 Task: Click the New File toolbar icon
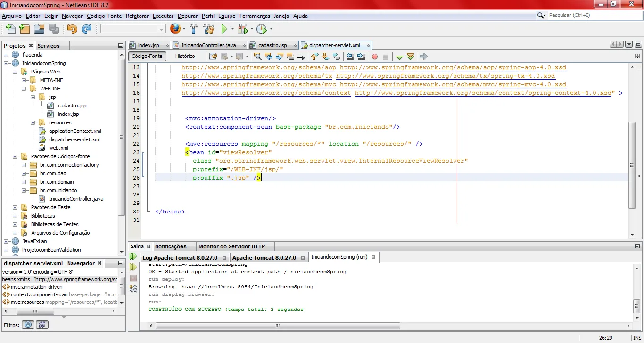click(10, 29)
